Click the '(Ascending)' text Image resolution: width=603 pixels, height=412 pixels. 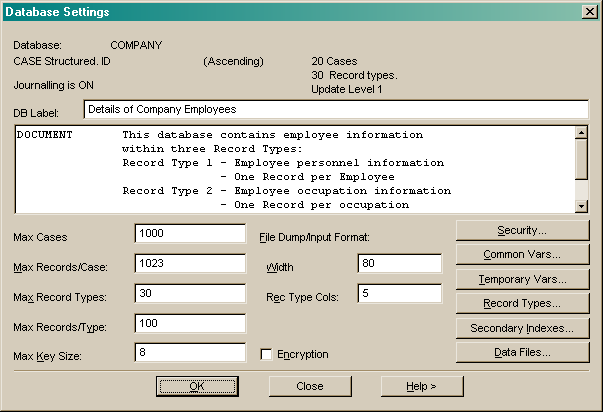(x=233, y=62)
